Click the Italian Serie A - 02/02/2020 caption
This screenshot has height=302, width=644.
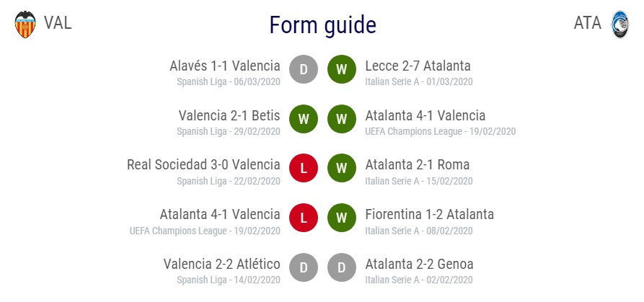click(x=419, y=280)
